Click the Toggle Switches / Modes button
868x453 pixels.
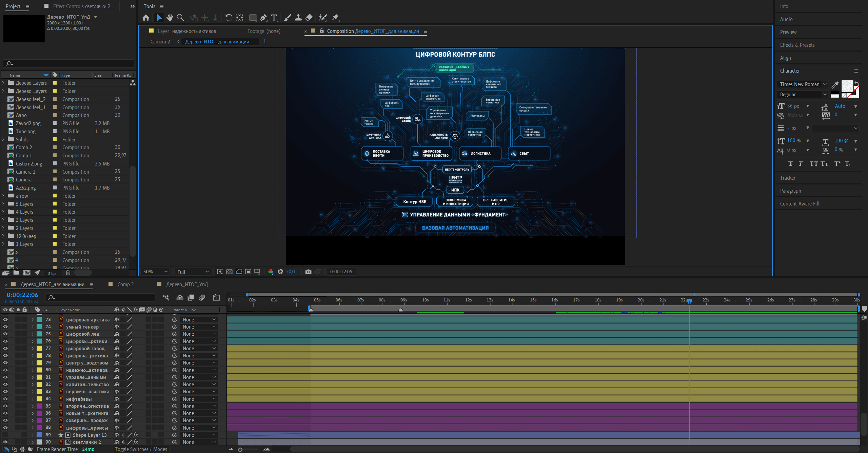141,449
